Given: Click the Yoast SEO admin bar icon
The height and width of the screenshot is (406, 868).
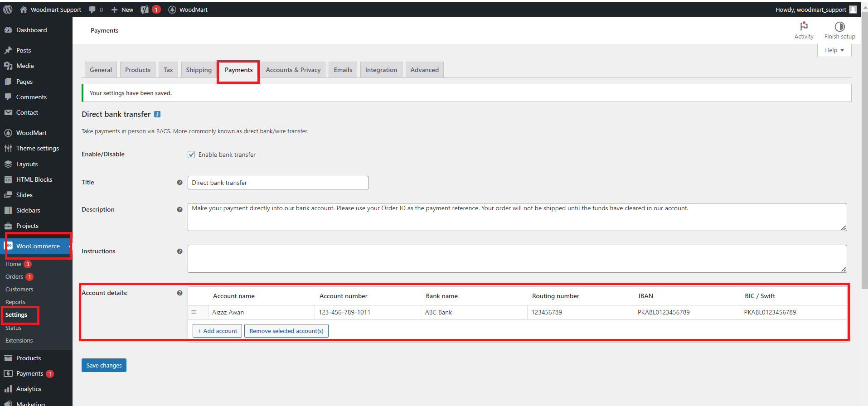Looking at the screenshot, I should (145, 10).
